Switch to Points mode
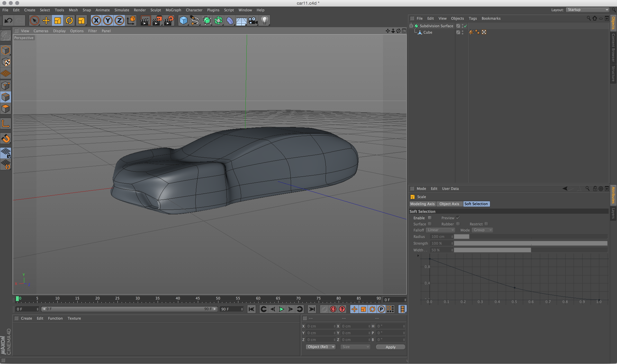Viewport: 617px width, 364px height. tap(6, 86)
